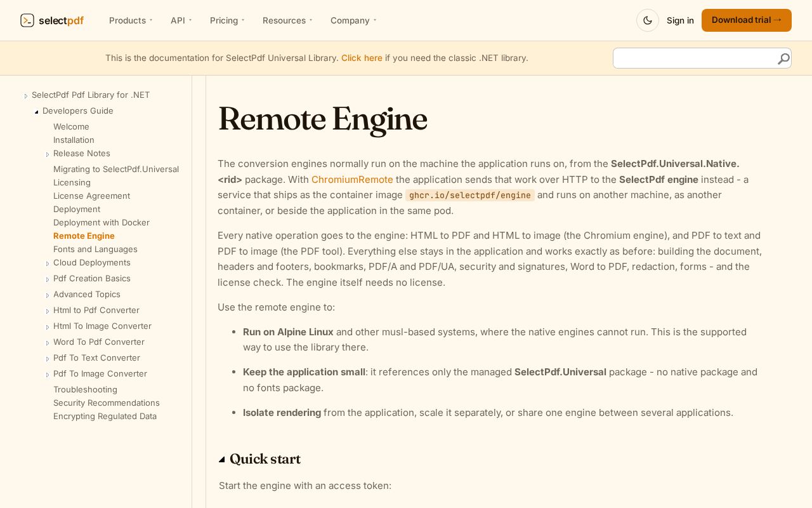Expand the Html To Image Converter node
The height and width of the screenshot is (508, 812).
coord(48,327)
